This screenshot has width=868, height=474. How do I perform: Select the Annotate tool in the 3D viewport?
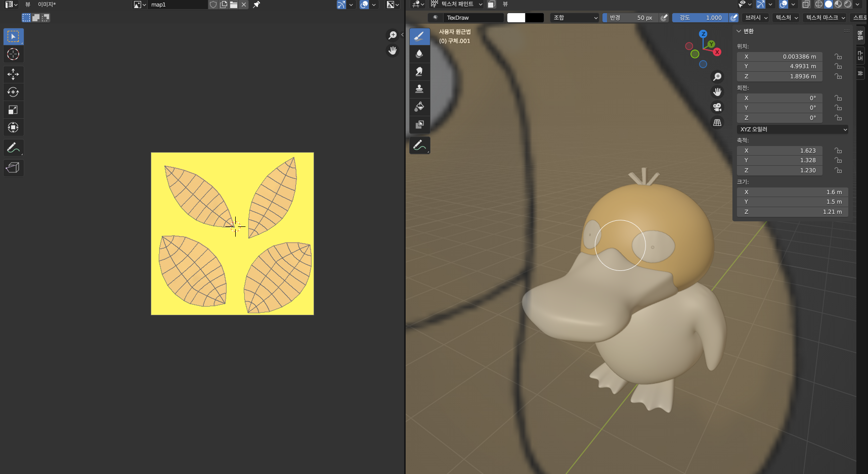(x=419, y=145)
